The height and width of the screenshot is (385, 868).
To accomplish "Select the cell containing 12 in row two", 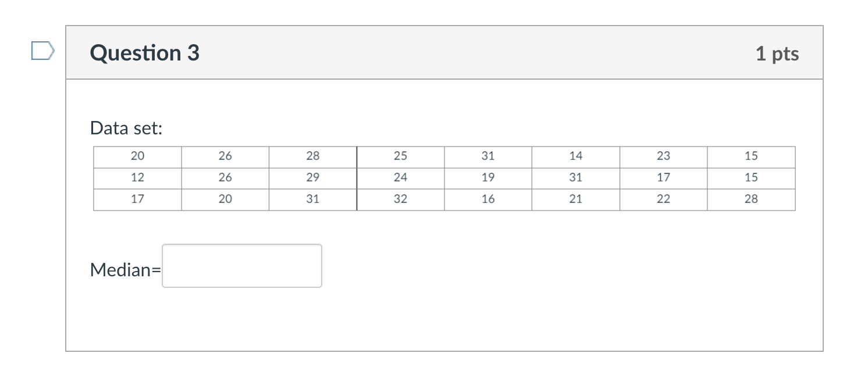I will pyautogui.click(x=137, y=177).
